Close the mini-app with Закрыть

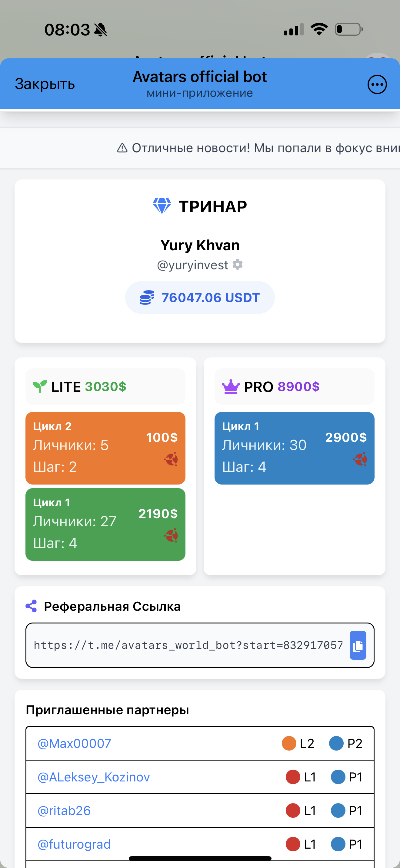(x=45, y=84)
